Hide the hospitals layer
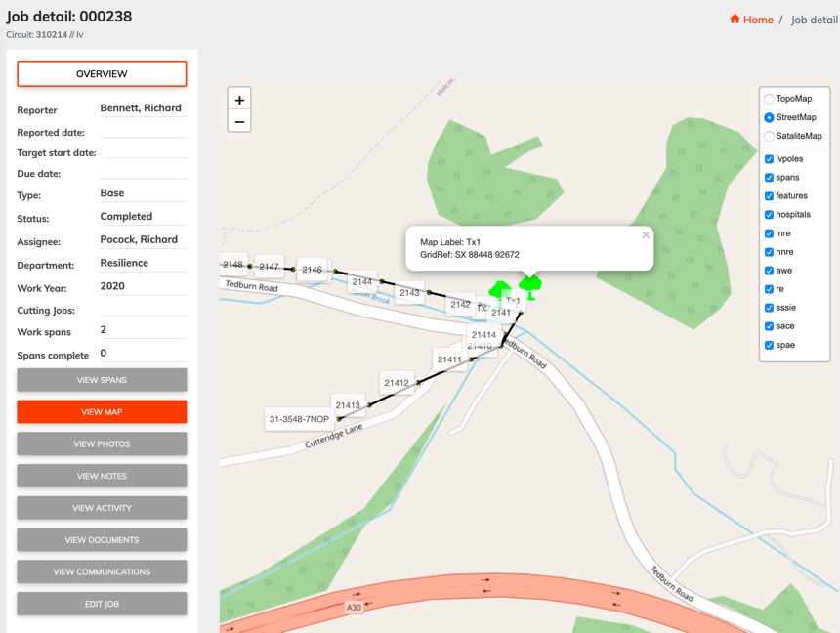 point(770,215)
